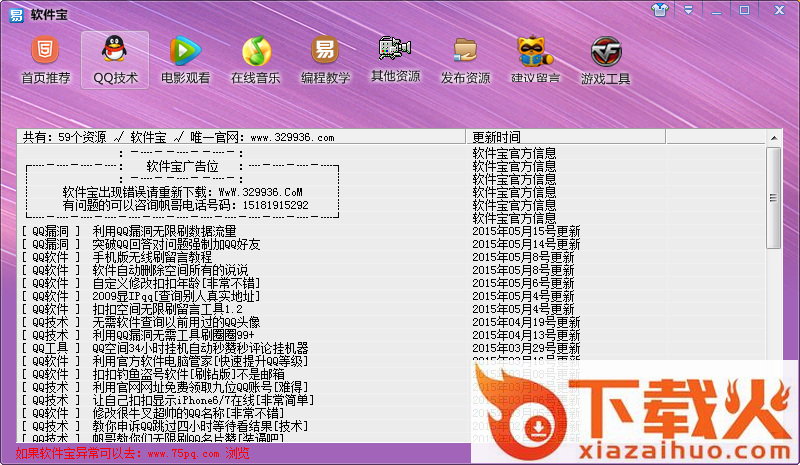
Task: Click date cell 2015年05月6号更新
Action: 523,283
